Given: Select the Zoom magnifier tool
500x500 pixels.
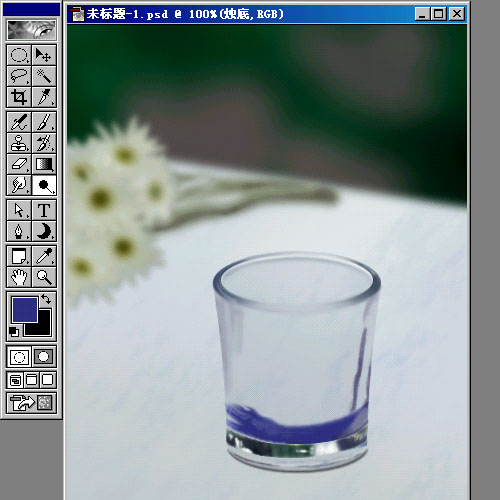Looking at the screenshot, I should pyautogui.click(x=44, y=277).
